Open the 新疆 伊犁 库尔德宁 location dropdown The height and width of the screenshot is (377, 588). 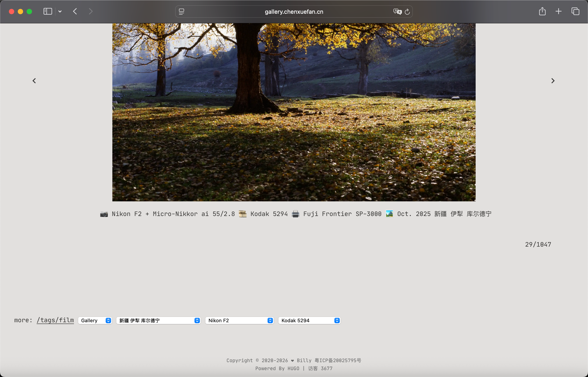pyautogui.click(x=159, y=320)
